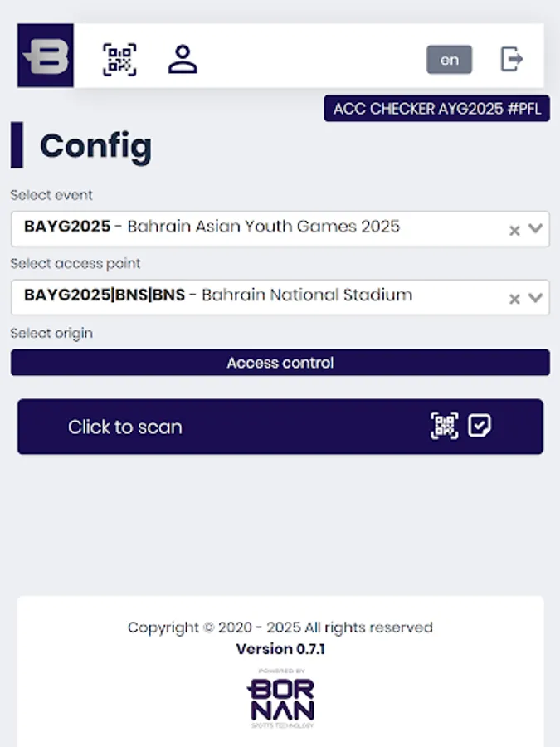
Task: Click the Config page heading
Action: coord(95,146)
